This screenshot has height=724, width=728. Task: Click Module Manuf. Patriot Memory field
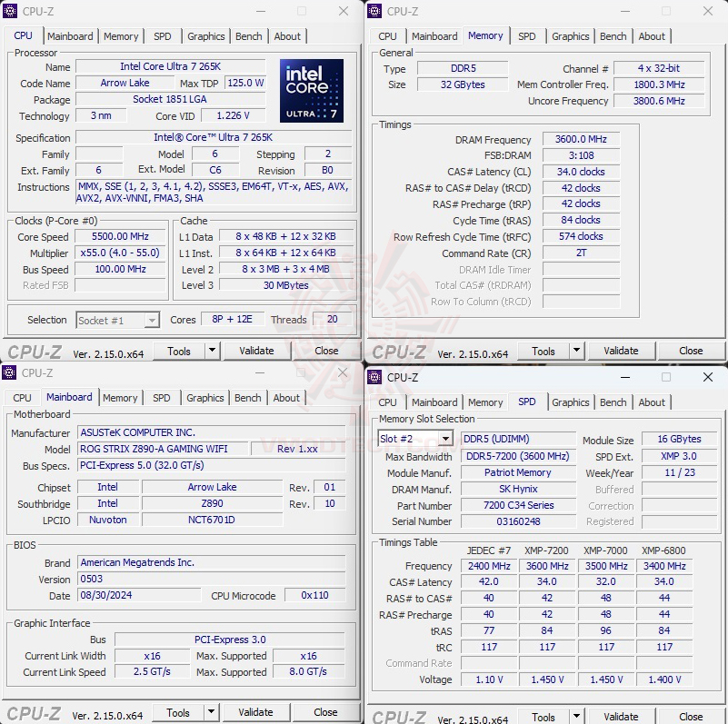(518, 472)
